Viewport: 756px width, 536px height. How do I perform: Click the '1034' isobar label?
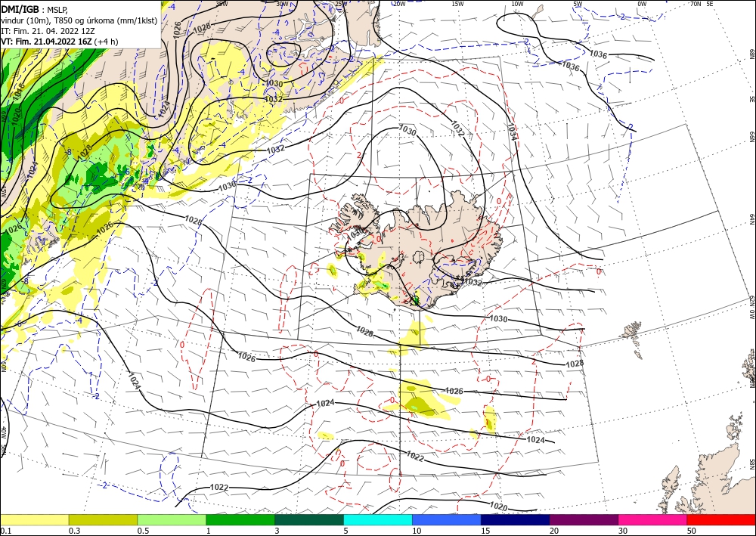(x=512, y=132)
